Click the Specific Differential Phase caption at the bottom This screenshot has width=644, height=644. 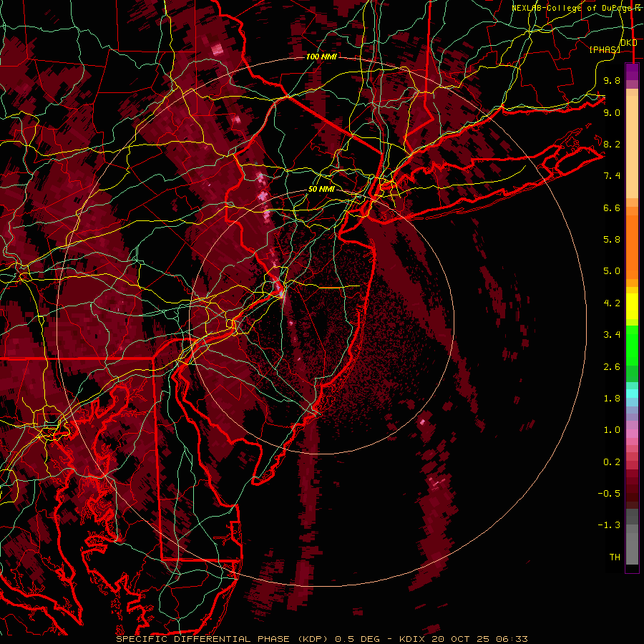pos(321,639)
